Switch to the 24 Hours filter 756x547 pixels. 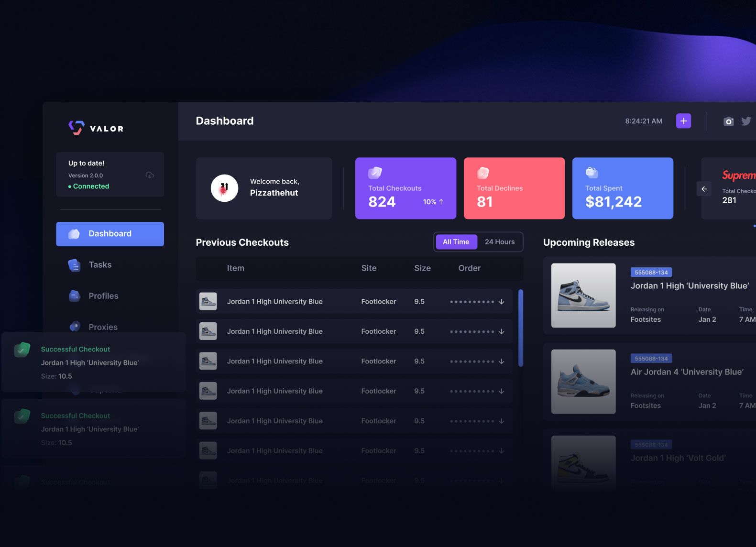500,242
